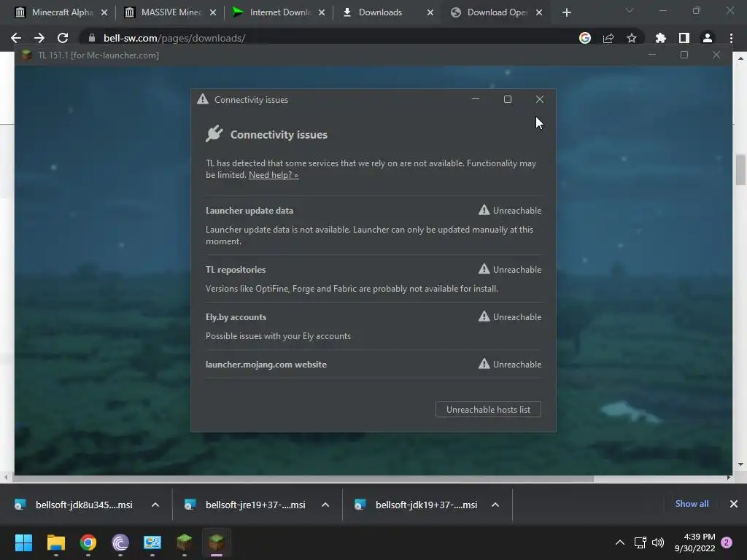Click the Unreachable hosts list button

pyautogui.click(x=488, y=410)
